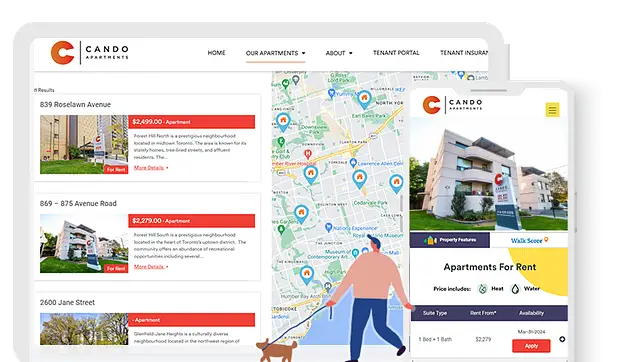The height and width of the screenshot is (362, 638).
Task: Click the Rent From column header
Action: click(483, 313)
